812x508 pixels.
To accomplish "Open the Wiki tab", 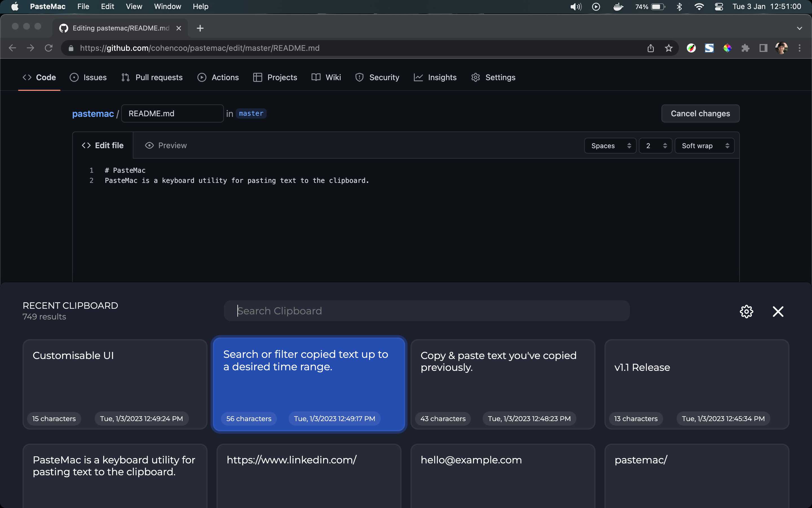I will tap(326, 77).
